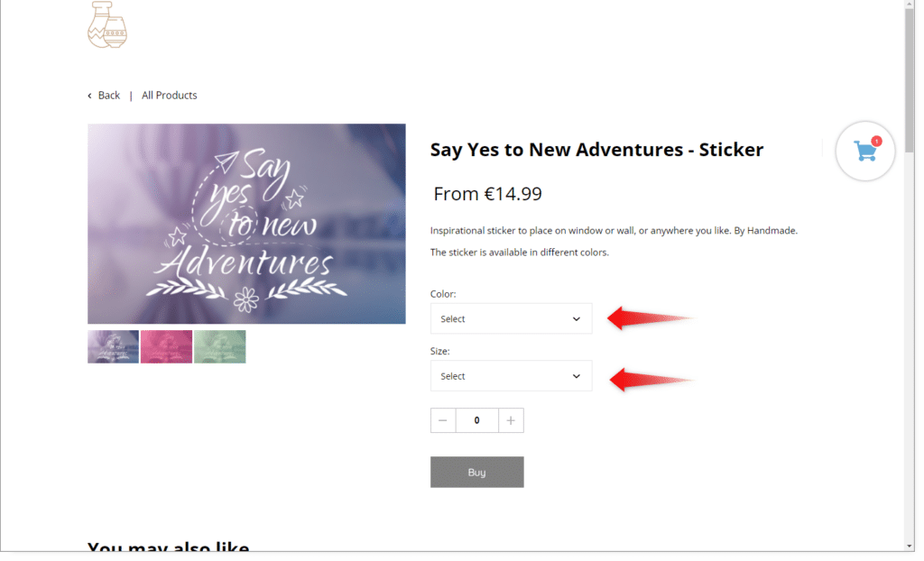Open the shopping cart icon

coord(865,152)
